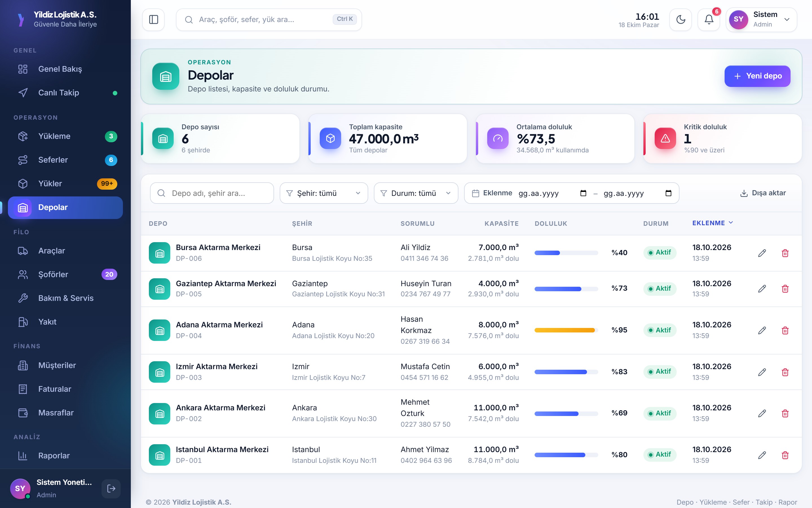The image size is (812, 508).
Task: Open Genel Bakış in sidebar
Action: click(65, 69)
